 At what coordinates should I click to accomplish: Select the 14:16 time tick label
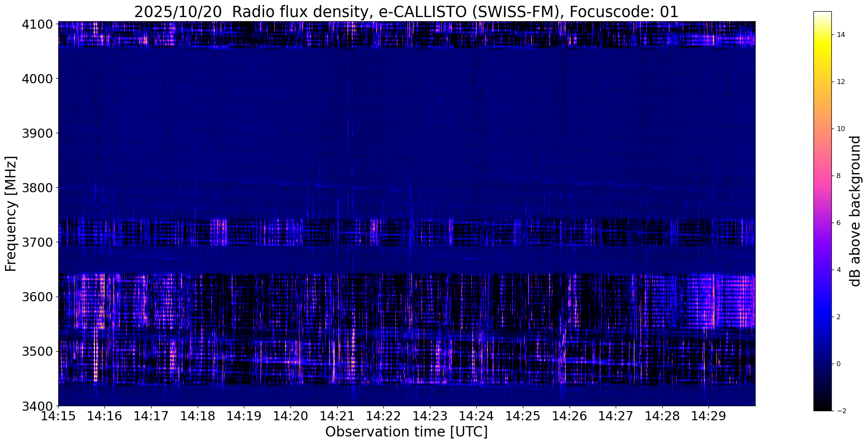[x=104, y=416]
